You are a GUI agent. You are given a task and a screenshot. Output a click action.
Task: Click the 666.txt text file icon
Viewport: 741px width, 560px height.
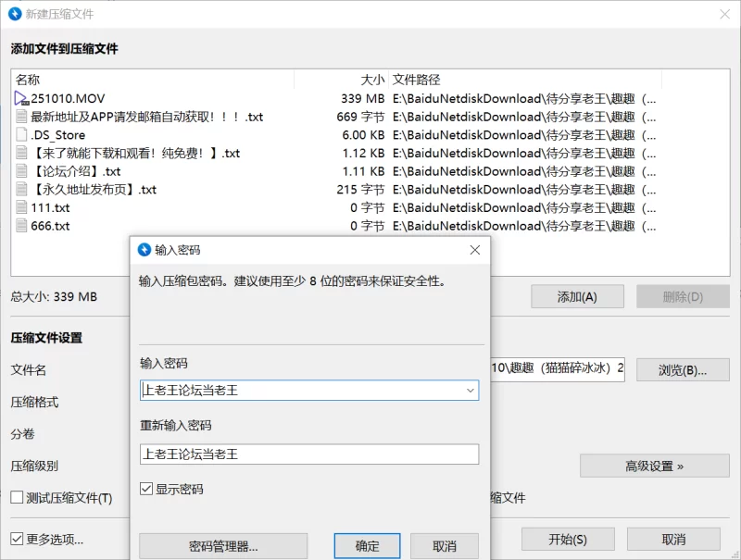click(x=22, y=226)
